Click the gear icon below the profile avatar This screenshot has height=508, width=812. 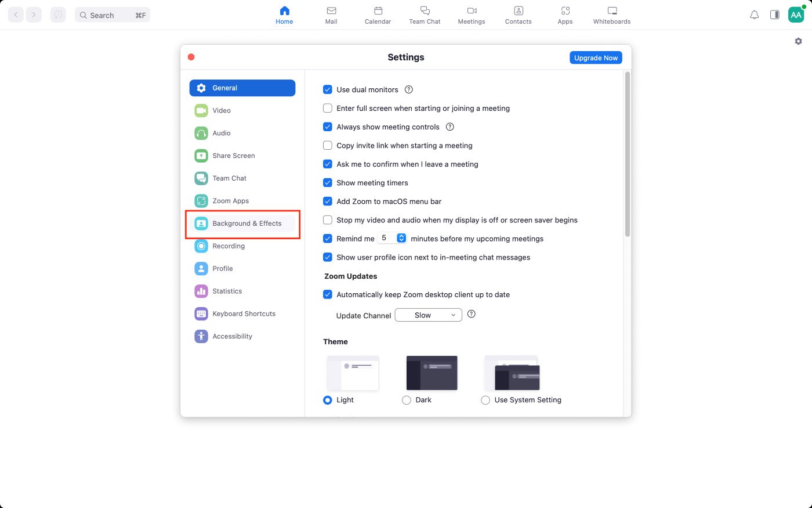click(x=798, y=41)
